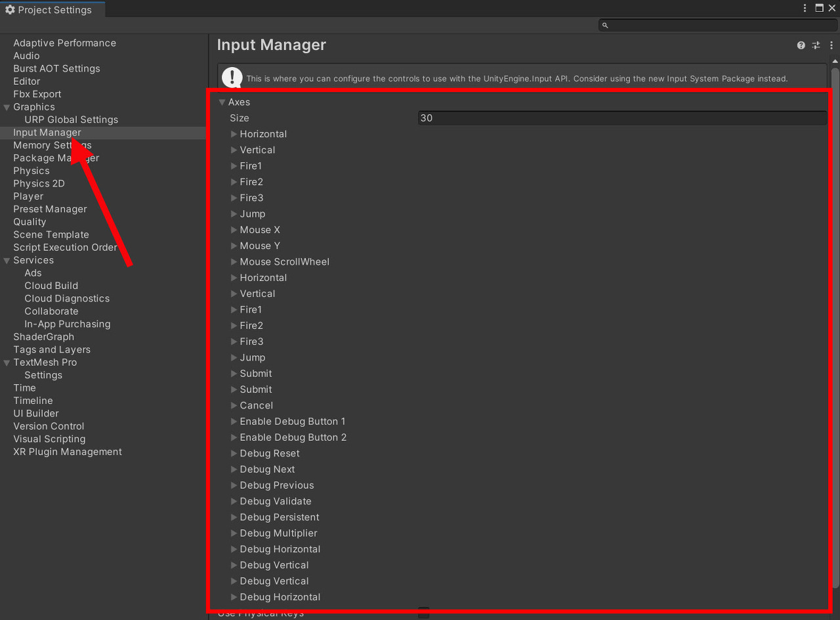Expand the Debug Next axis entry
840x620 pixels.
(234, 469)
